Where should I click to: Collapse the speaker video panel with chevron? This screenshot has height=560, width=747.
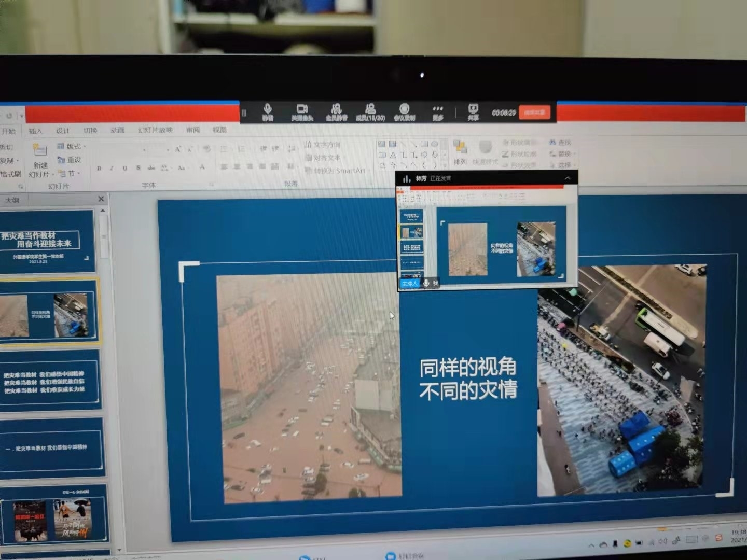[x=568, y=178]
